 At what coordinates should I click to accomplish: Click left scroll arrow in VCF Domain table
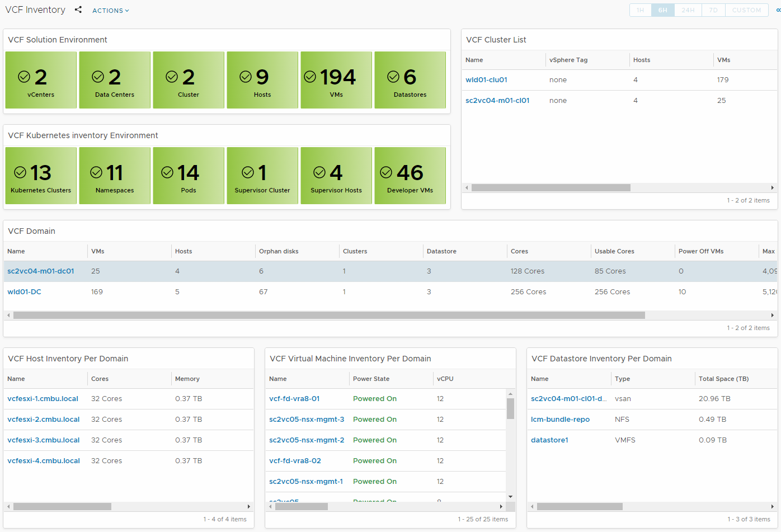click(x=8, y=316)
